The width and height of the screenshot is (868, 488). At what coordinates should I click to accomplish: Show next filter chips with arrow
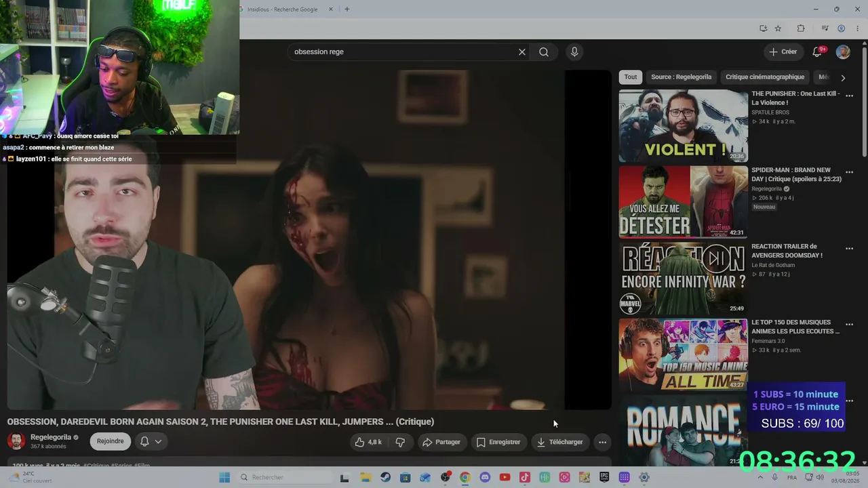[x=843, y=77]
